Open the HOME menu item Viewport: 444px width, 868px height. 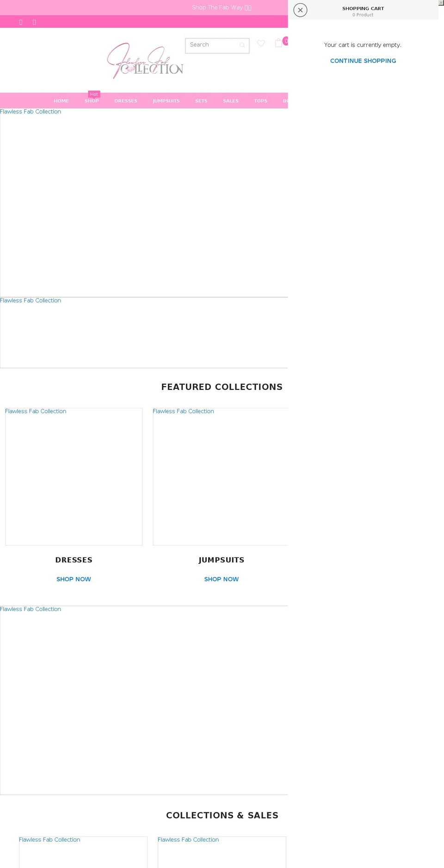(x=61, y=101)
